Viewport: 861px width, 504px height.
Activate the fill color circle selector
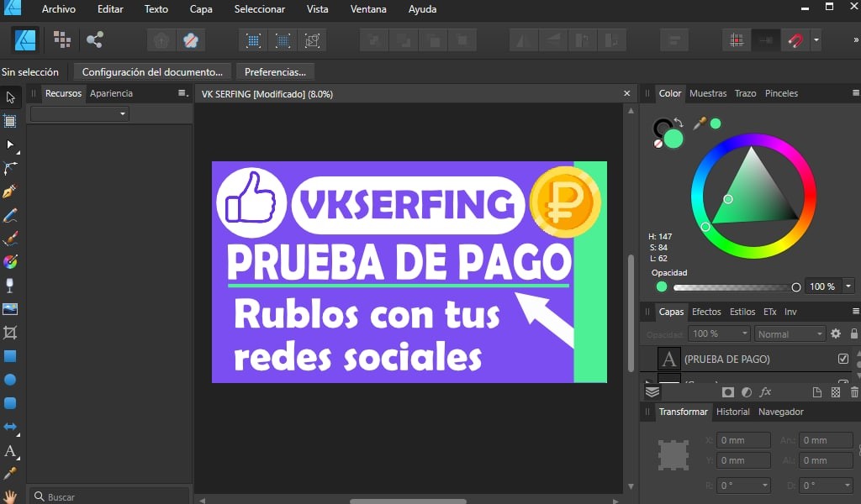(673, 139)
